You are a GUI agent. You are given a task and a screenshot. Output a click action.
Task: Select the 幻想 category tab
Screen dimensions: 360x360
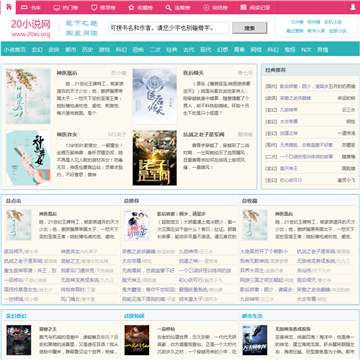[222, 50]
